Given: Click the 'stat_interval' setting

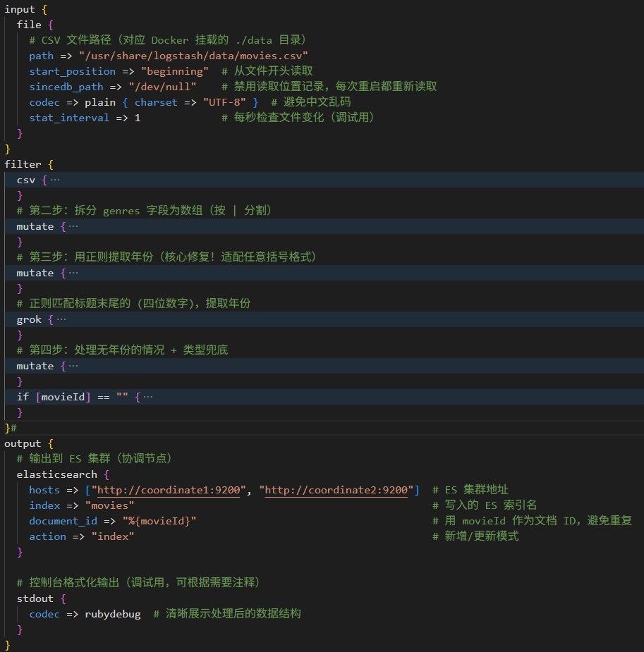Looking at the screenshot, I should 69,118.
